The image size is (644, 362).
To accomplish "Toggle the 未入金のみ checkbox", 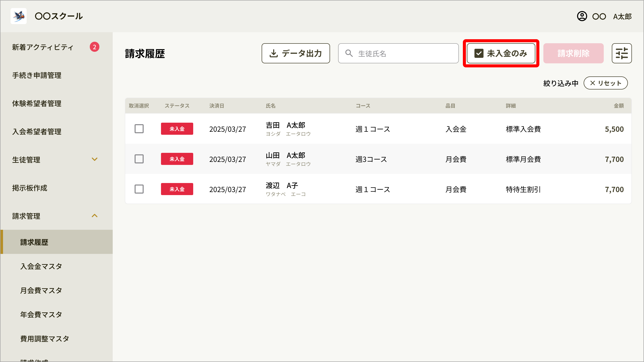I will [x=479, y=53].
